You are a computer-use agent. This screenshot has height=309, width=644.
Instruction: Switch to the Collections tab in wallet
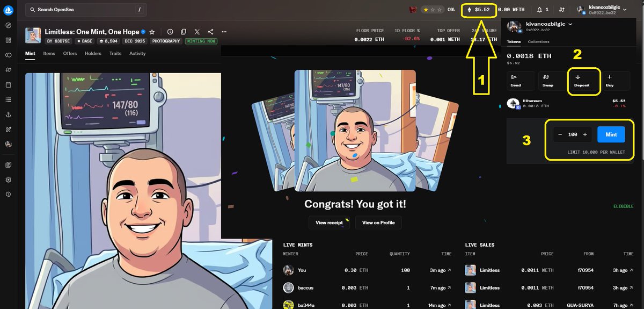[538, 41]
